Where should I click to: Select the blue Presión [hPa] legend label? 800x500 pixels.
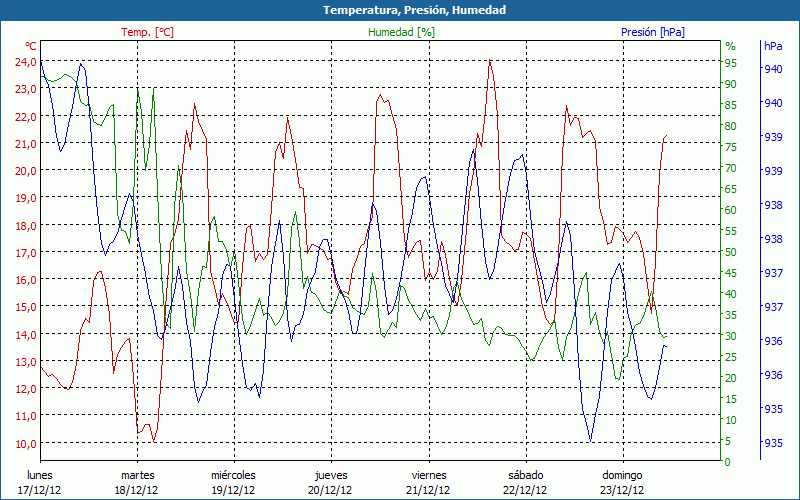[x=653, y=32]
